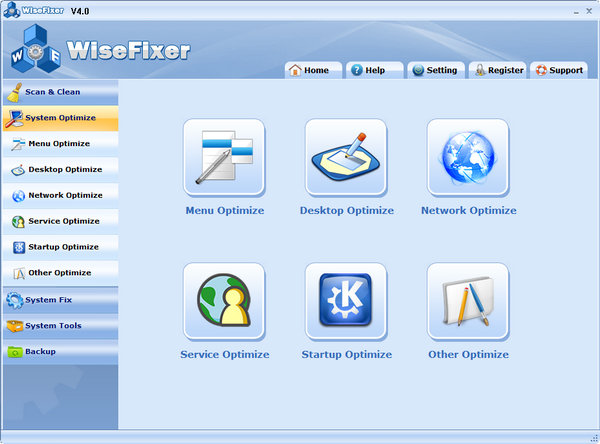Viewport: 600px width, 444px height.
Task: Go to the Setting tab
Action: tap(434, 70)
